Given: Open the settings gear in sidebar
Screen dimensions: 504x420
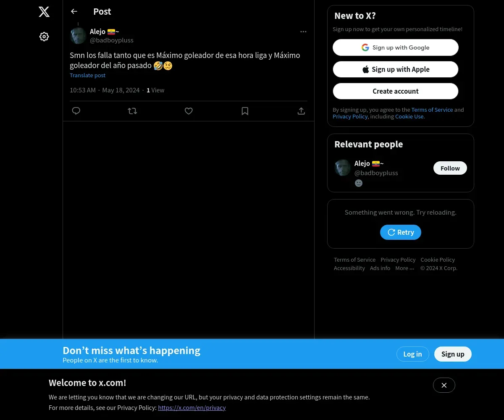Looking at the screenshot, I should pyautogui.click(x=44, y=37).
